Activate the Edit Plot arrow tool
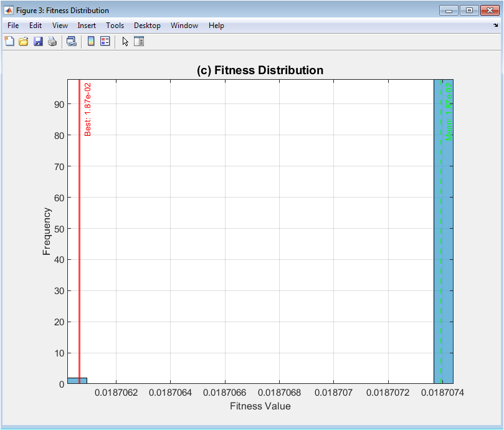 click(x=125, y=41)
